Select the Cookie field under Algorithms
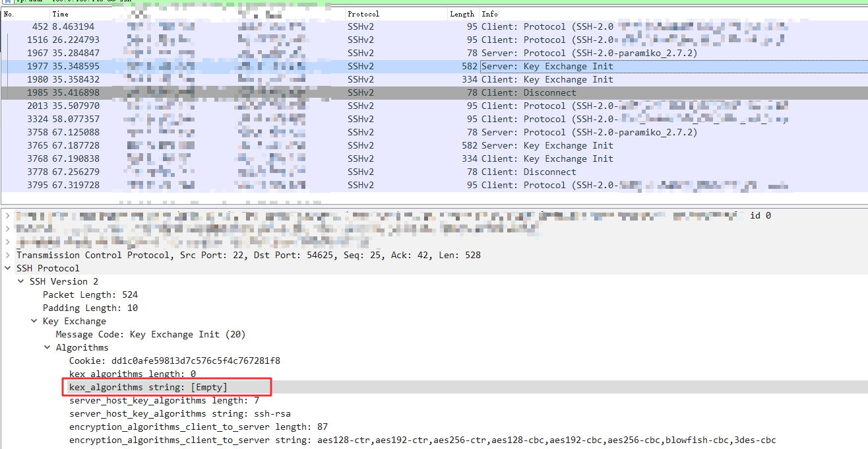 [165, 361]
